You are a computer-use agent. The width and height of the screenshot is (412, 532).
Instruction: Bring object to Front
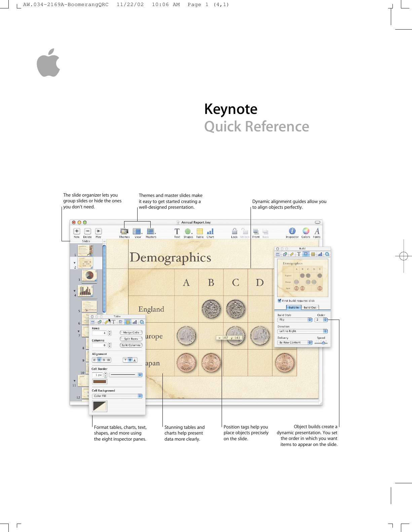point(256,232)
